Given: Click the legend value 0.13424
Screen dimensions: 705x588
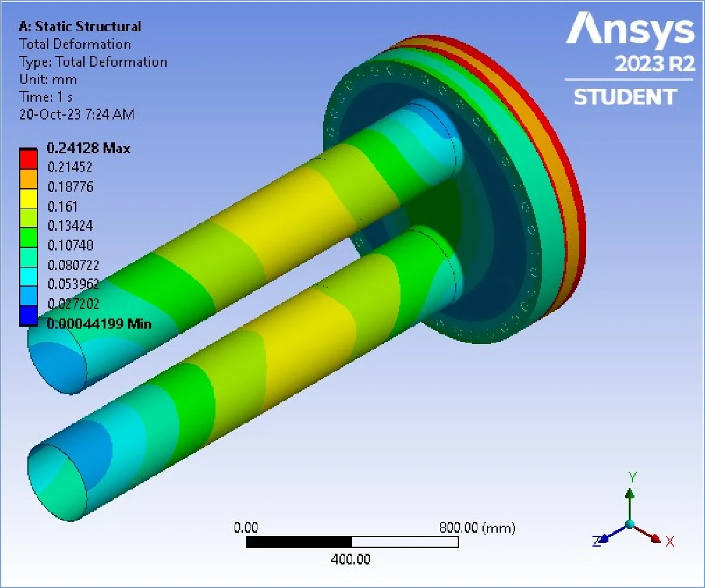Looking at the screenshot, I should (x=71, y=225).
